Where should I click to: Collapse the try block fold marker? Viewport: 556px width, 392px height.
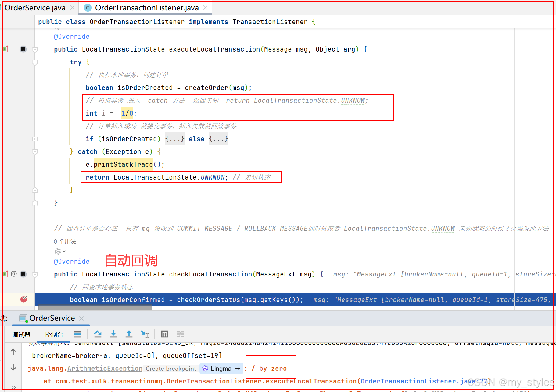(x=35, y=62)
